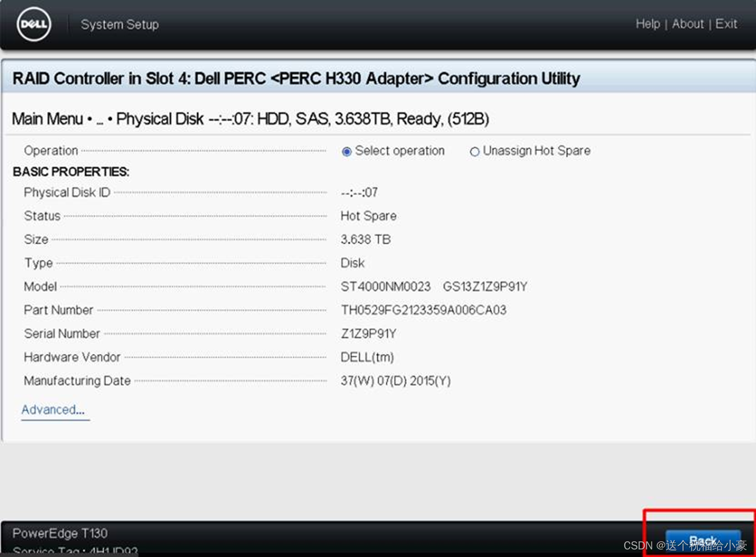The height and width of the screenshot is (557, 756).
Task: Click the 'TH0529FG2123359A006CA03' part number value
Action: click(424, 310)
